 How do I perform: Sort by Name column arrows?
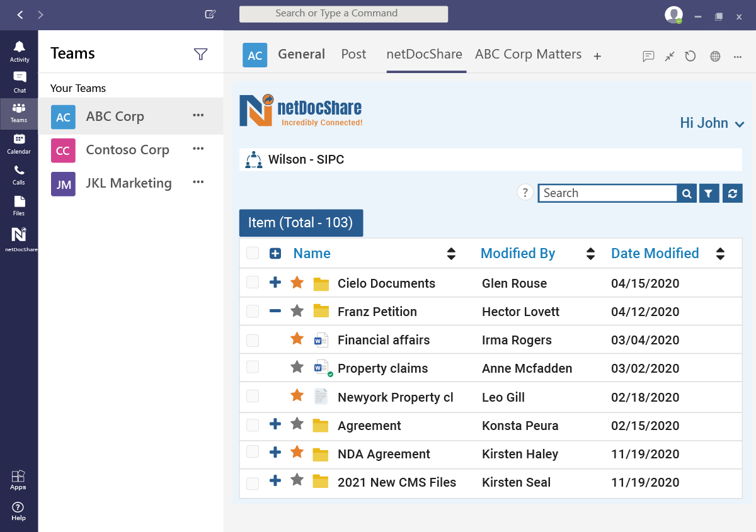click(451, 254)
